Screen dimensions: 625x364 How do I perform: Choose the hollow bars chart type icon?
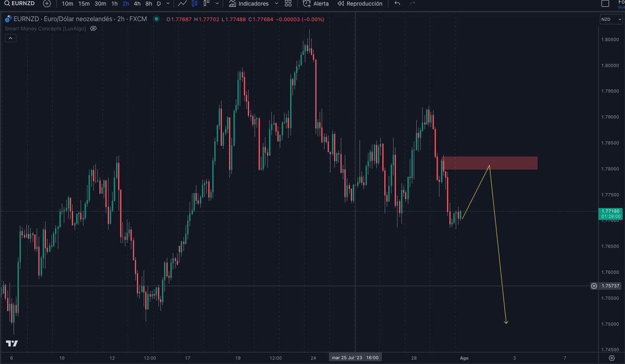tap(207, 4)
